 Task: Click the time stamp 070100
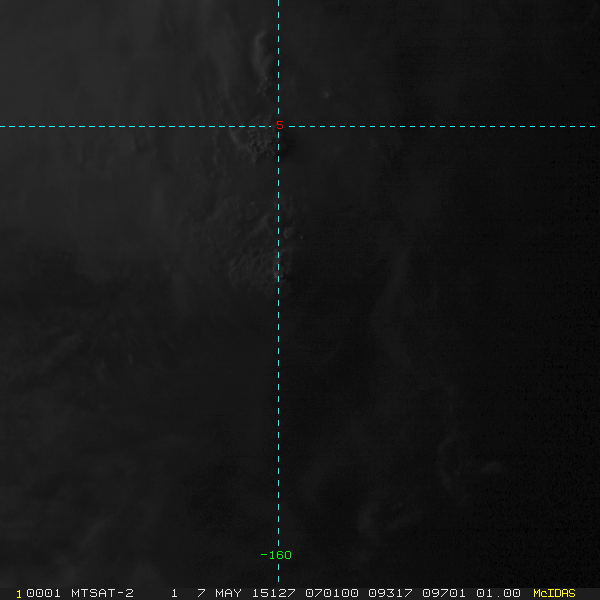[x=332, y=593]
